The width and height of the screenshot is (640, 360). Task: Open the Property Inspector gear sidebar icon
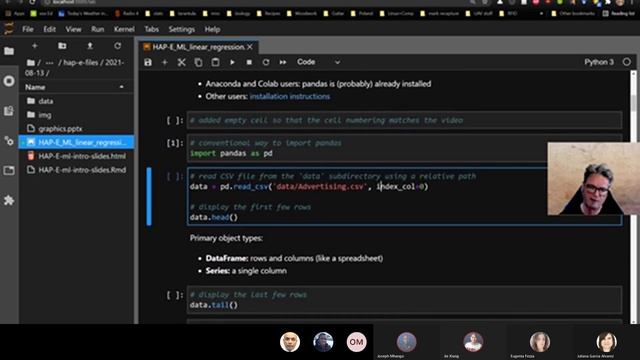click(9, 141)
